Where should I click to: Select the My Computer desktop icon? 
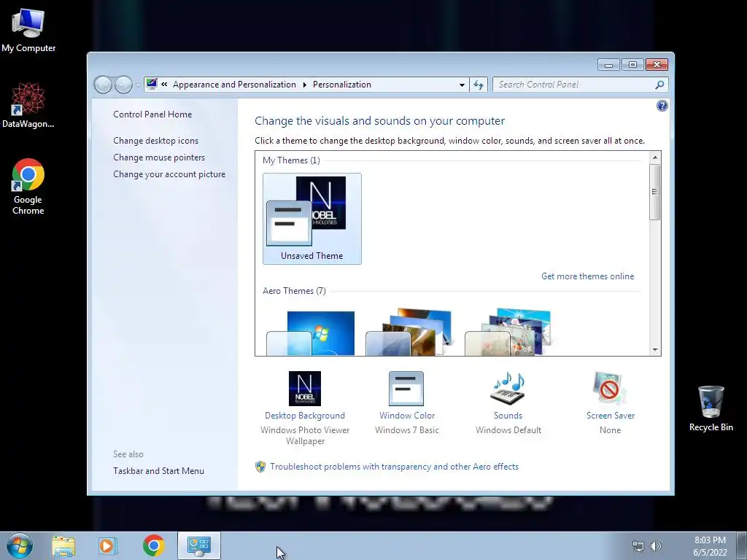[x=28, y=29]
